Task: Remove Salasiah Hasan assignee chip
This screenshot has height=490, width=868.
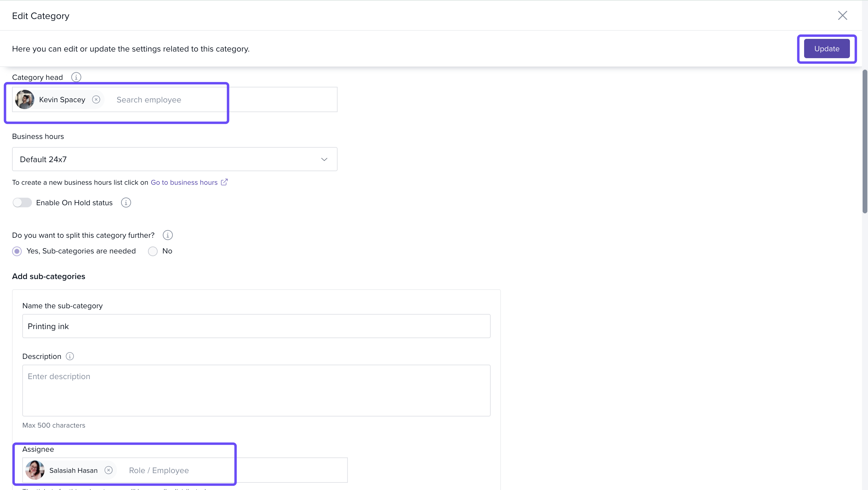Action: point(108,470)
